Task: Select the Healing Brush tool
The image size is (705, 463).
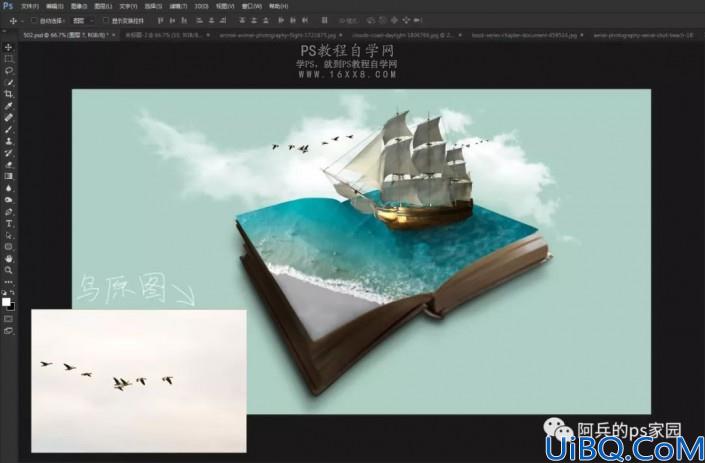Action: pos(9,118)
